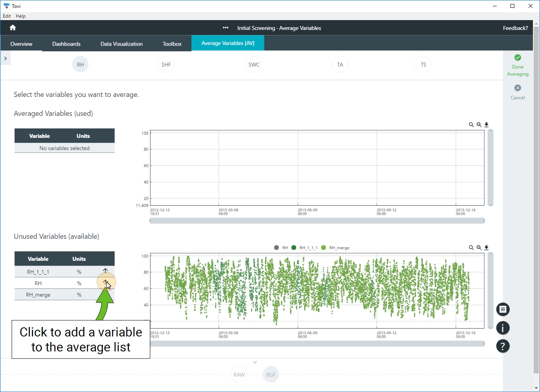Click the Units header of Unused Variables table
The image size is (540, 392).
[x=79, y=259]
